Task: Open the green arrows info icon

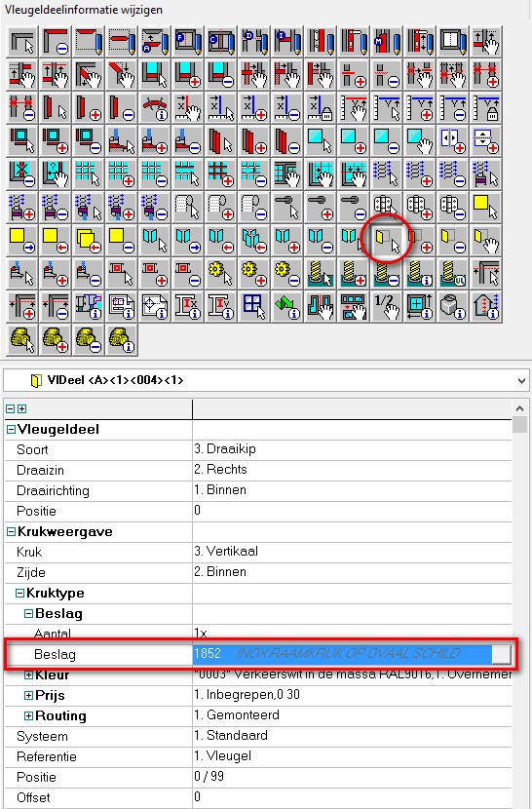Action: (x=287, y=306)
